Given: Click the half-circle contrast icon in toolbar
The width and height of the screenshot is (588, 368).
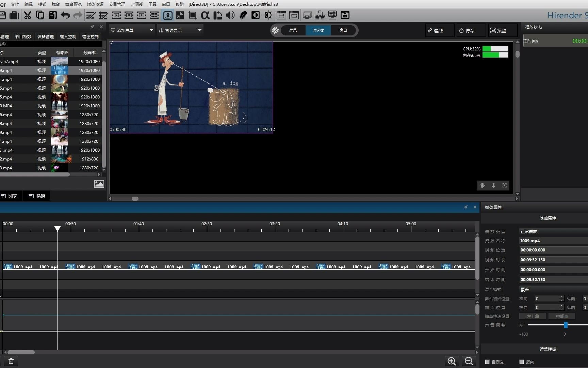Looking at the screenshot, I should click(x=256, y=15).
